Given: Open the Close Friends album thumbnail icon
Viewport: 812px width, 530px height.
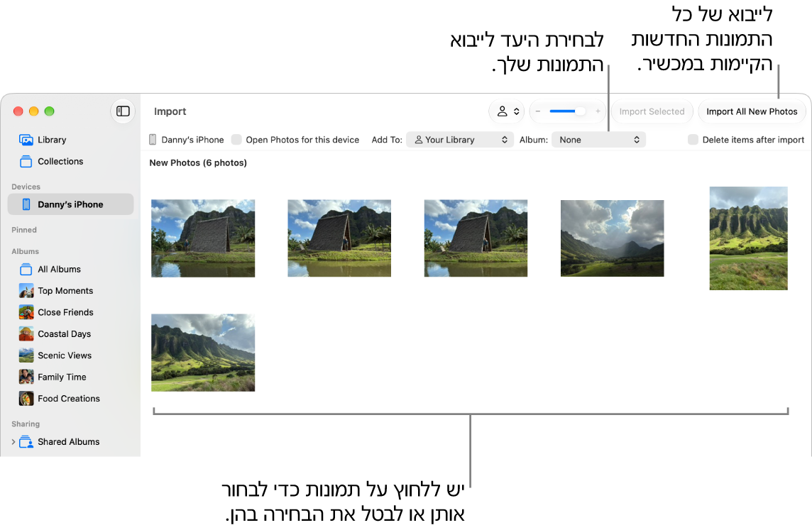Looking at the screenshot, I should pyautogui.click(x=26, y=312).
